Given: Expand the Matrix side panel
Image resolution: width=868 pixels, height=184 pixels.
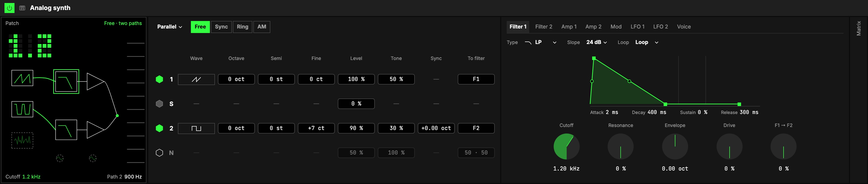Looking at the screenshot, I should 859,28.
